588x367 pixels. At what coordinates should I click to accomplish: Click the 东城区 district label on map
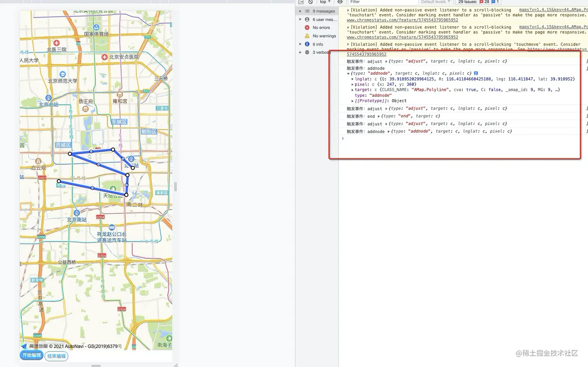[119, 122]
